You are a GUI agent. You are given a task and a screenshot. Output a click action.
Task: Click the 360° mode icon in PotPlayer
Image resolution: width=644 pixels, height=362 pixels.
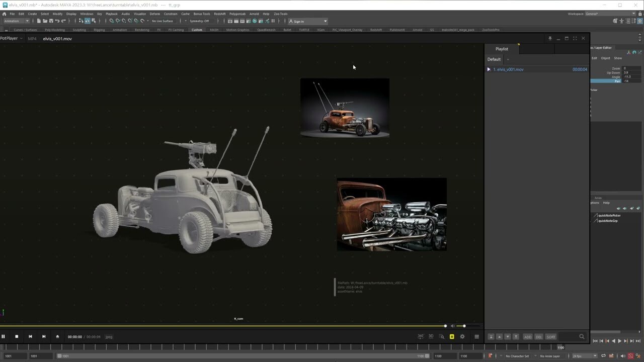coord(421,336)
